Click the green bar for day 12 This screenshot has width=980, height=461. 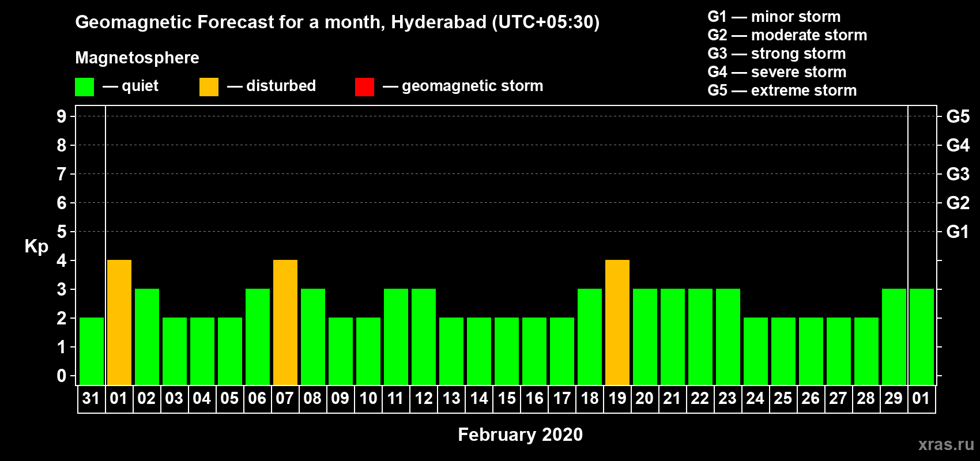(424, 337)
